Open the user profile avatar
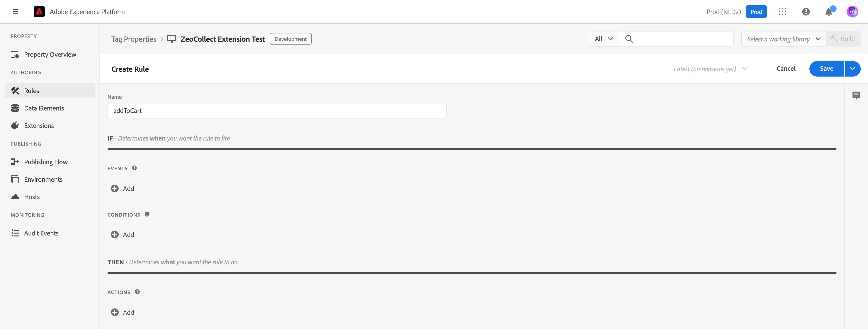The height and width of the screenshot is (329, 868). [852, 12]
